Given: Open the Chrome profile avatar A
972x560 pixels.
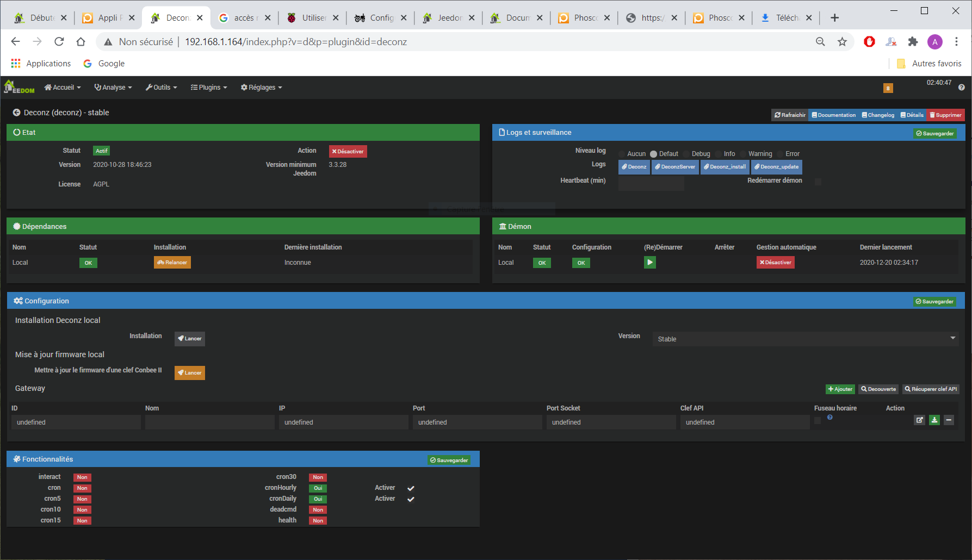Looking at the screenshot, I should (x=935, y=42).
